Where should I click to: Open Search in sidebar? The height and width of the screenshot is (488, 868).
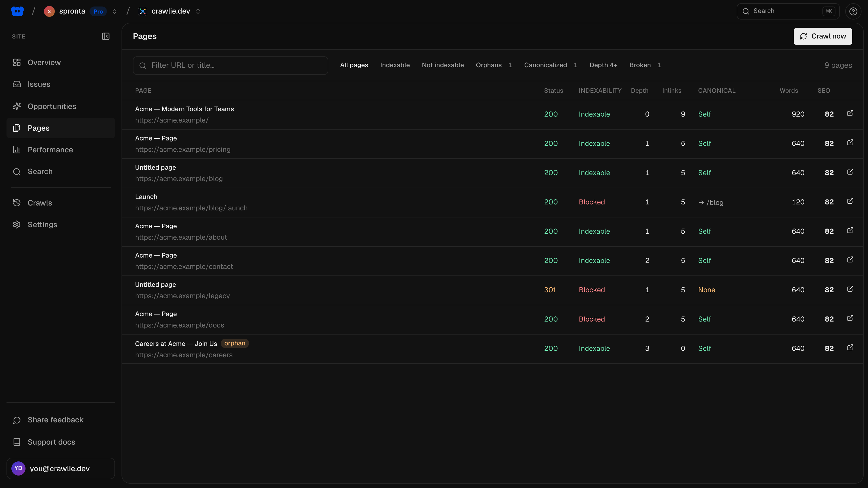click(61, 171)
